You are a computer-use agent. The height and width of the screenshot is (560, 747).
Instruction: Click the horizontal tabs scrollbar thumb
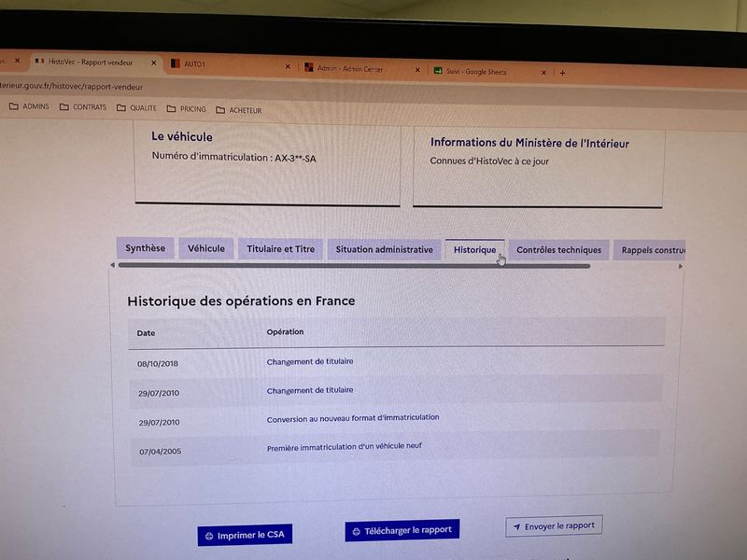(355, 266)
